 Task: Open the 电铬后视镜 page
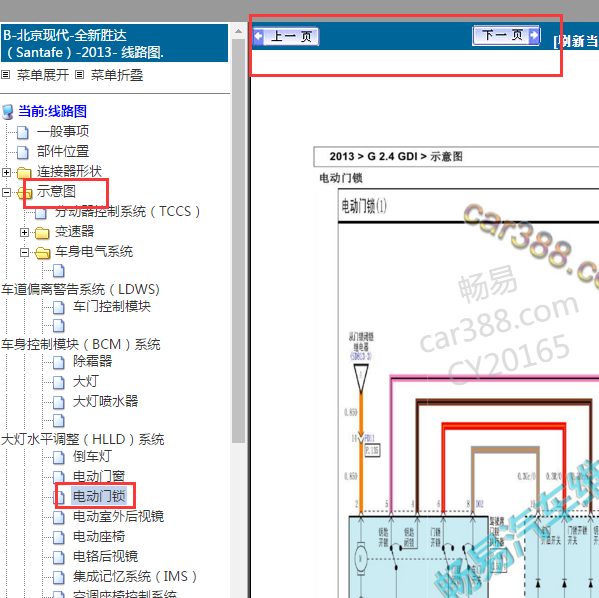pyautogui.click(x=106, y=556)
